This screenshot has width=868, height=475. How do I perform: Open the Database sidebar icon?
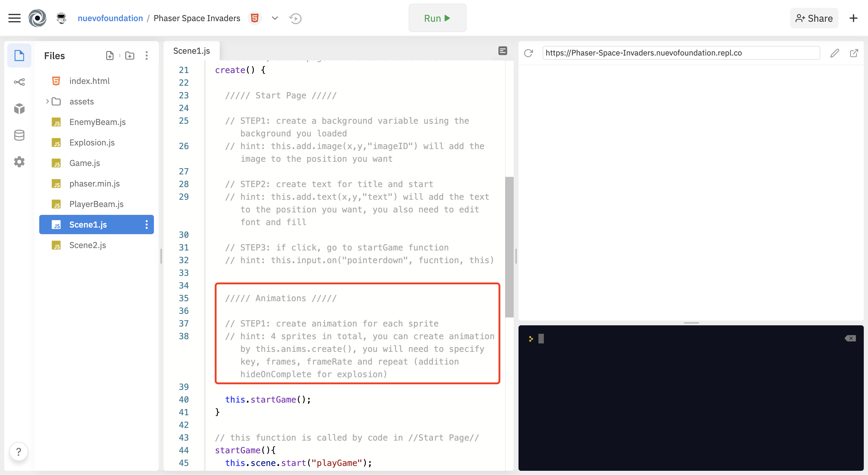click(19, 135)
